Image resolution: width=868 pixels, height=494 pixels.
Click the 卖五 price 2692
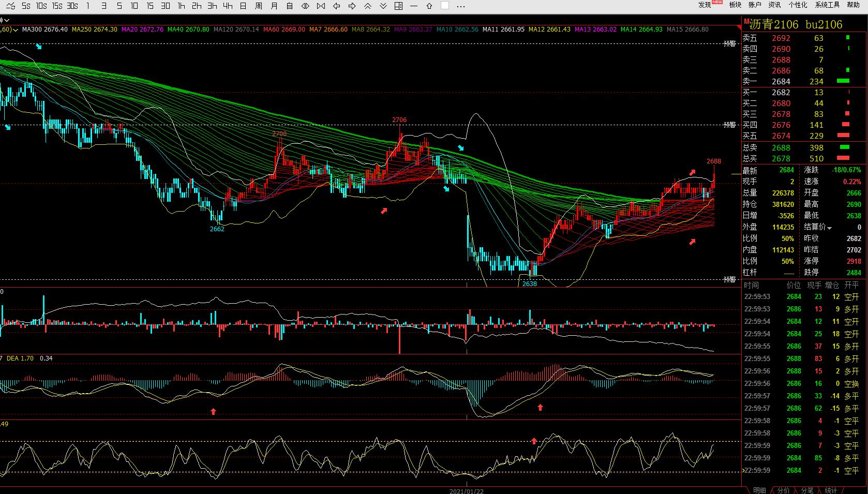pos(781,38)
